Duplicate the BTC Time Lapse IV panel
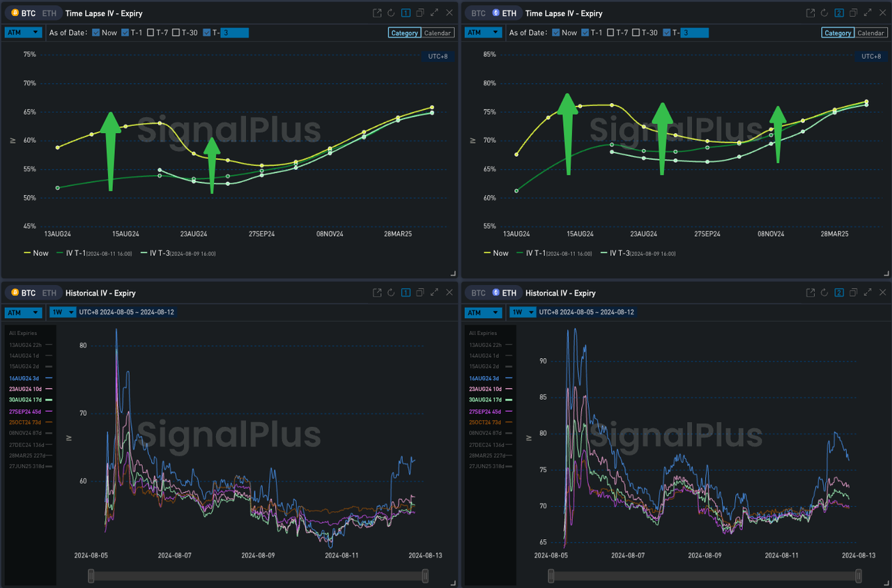This screenshot has height=588, width=892. [420, 13]
